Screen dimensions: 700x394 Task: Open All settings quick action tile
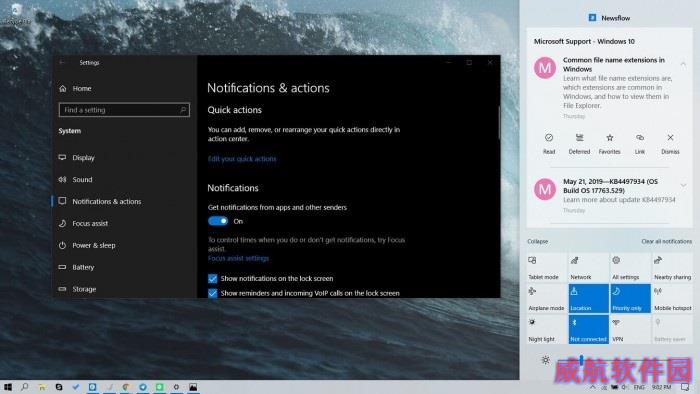pos(630,268)
